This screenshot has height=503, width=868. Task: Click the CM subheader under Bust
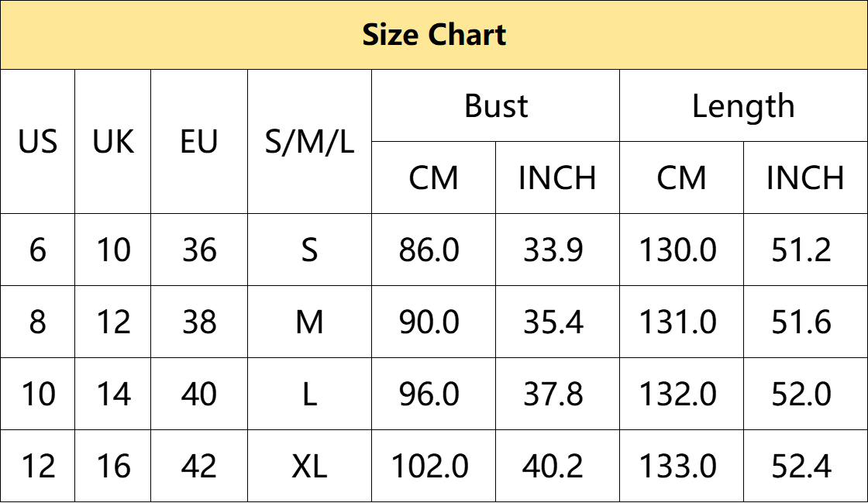433,177
